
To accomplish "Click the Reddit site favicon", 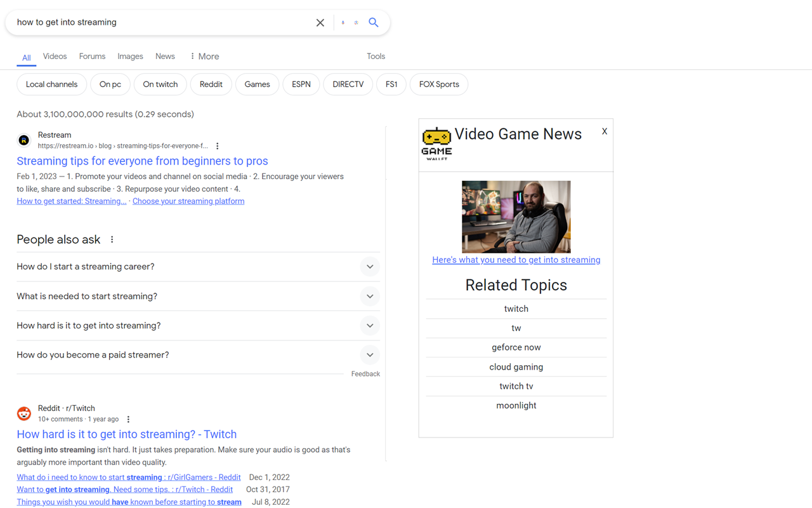I will coord(24,413).
